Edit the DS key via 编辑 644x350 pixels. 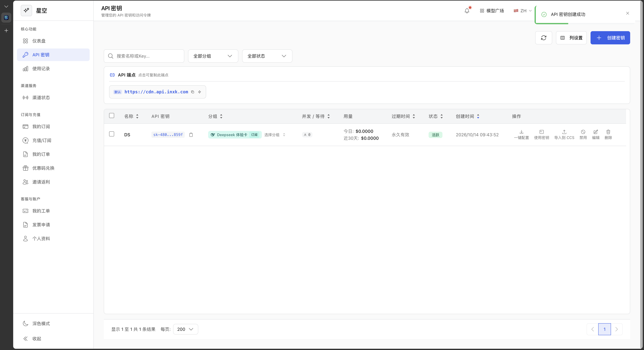pyautogui.click(x=596, y=135)
